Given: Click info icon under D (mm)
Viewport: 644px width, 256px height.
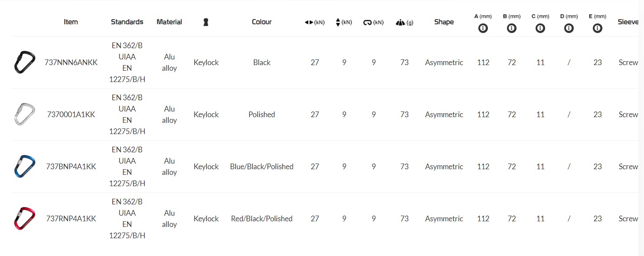Looking at the screenshot, I should pos(569,28).
